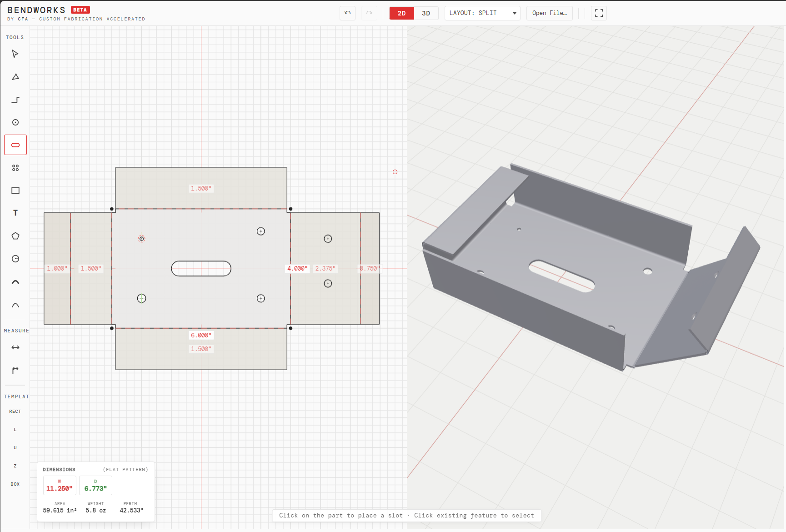The image size is (786, 532).
Task: Switch to 2D view mode
Action: [x=402, y=13]
